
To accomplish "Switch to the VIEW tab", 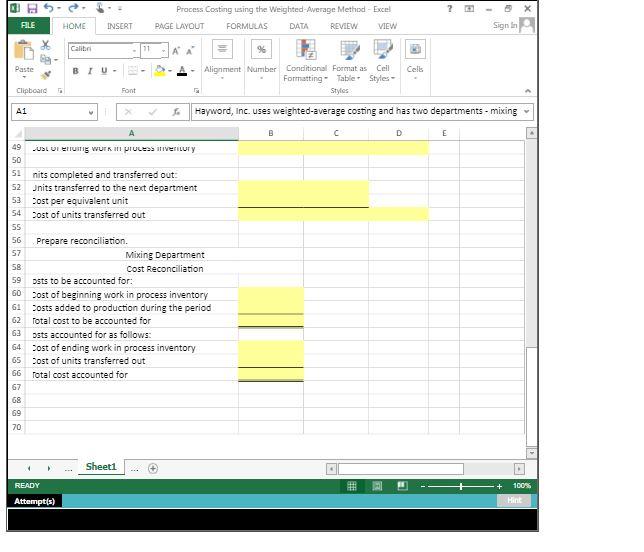I will coord(387,26).
